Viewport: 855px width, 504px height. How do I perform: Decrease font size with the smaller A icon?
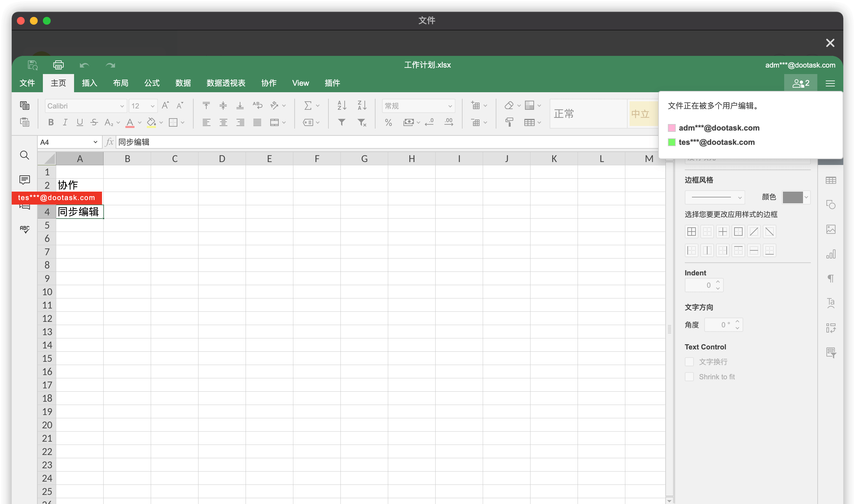click(x=180, y=106)
